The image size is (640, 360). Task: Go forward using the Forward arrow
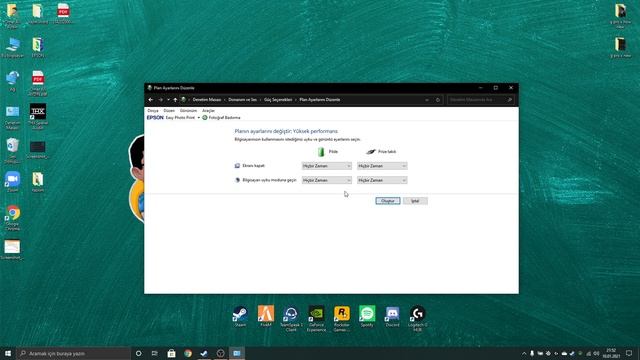tap(160, 100)
